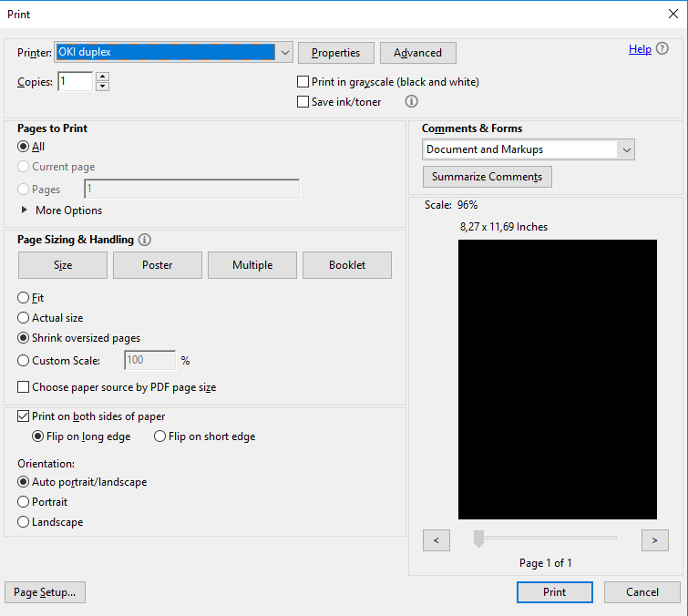This screenshot has height=616, width=688.
Task: Select Flip on short edge
Action: [159, 436]
